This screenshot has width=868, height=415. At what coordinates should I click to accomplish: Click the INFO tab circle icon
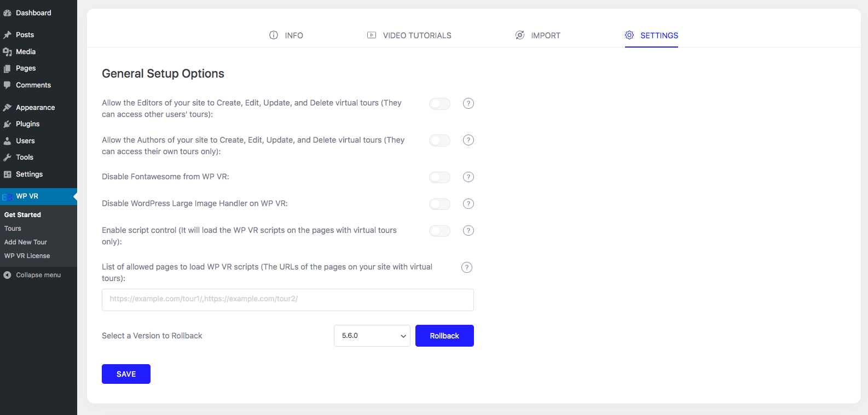(274, 35)
